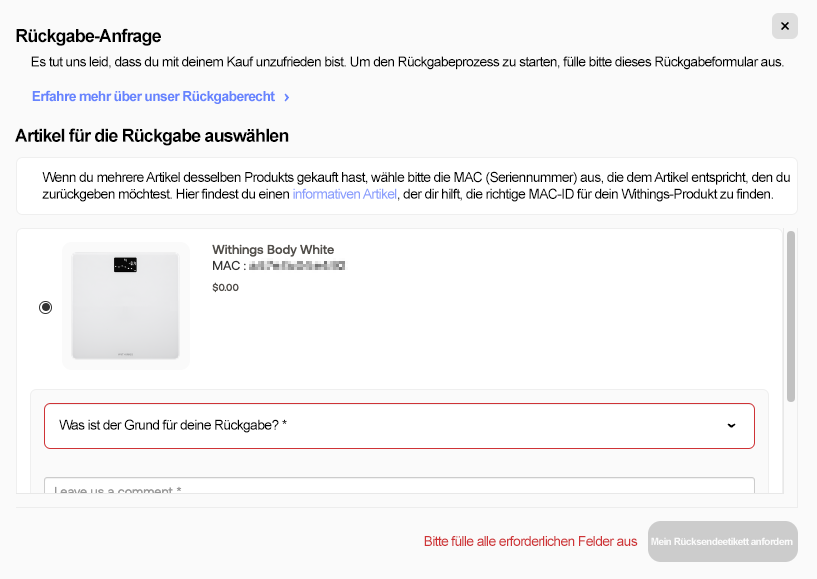The height and width of the screenshot is (579, 817).
Task: Open 'Erfahre mehr über unser Rückgaberecht' link
Action: click(x=153, y=96)
